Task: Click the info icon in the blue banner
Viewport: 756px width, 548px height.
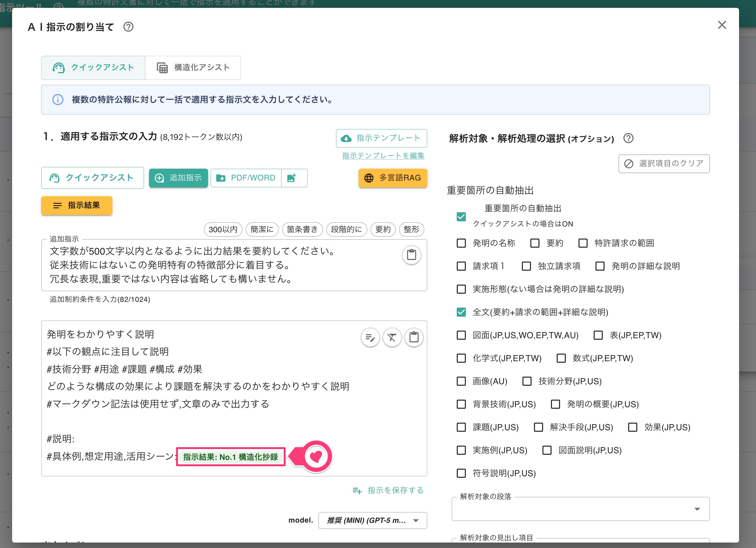Action: (x=58, y=100)
